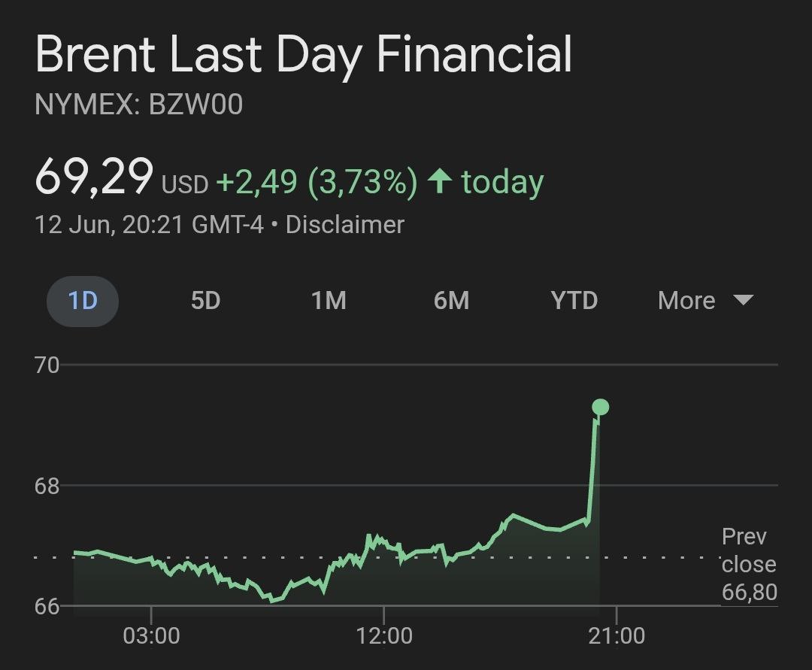Select the YTD chart range

[x=574, y=301]
